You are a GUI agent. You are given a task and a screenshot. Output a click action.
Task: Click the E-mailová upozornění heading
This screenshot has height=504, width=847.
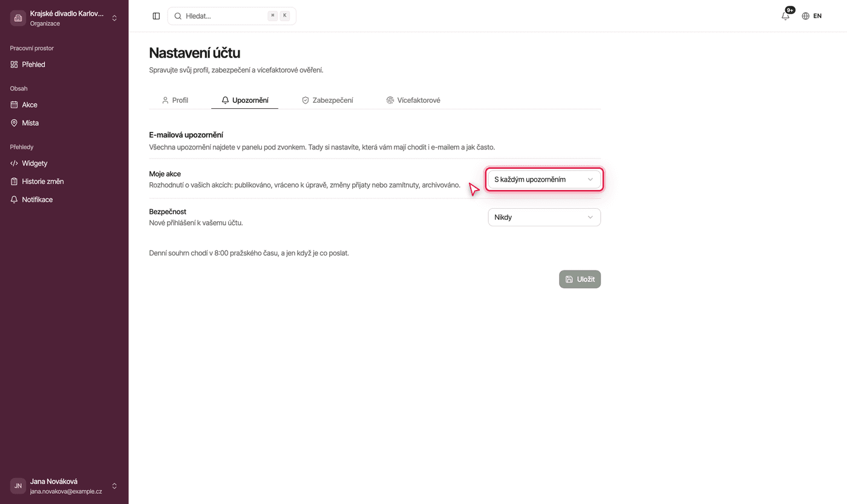186,135
